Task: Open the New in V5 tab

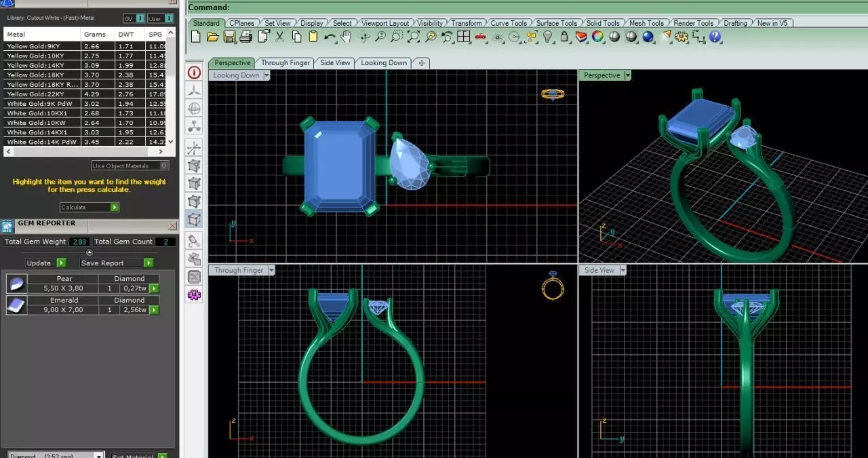Action: click(772, 23)
